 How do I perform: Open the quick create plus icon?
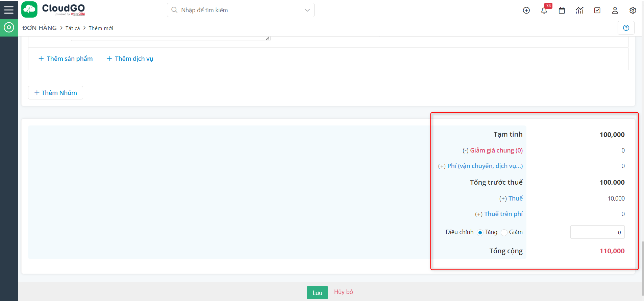coord(526,10)
